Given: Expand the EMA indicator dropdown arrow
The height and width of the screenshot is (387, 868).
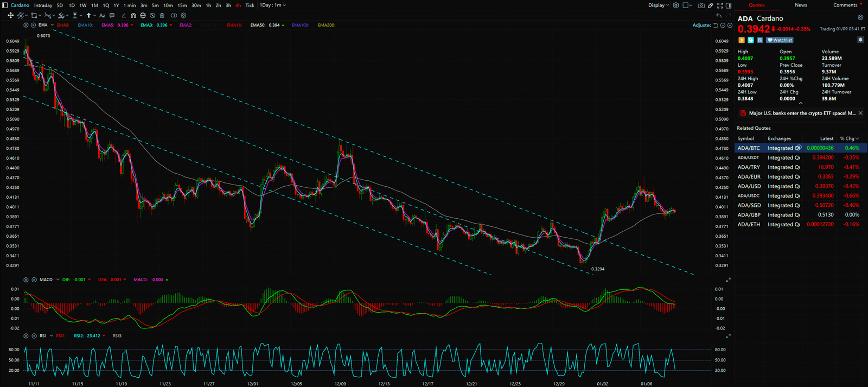Looking at the screenshot, I should [52, 25].
